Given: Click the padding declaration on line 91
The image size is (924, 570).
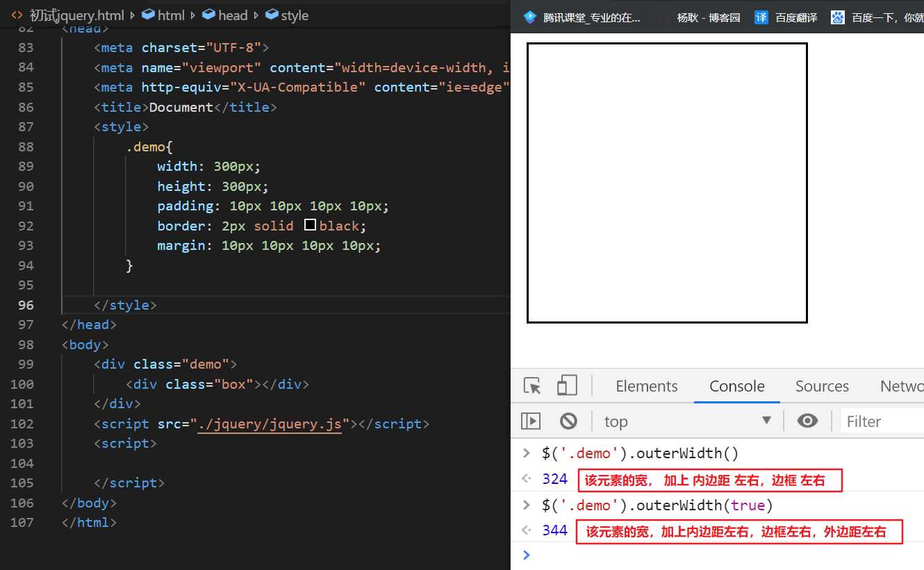Looking at the screenshot, I should pos(273,206).
